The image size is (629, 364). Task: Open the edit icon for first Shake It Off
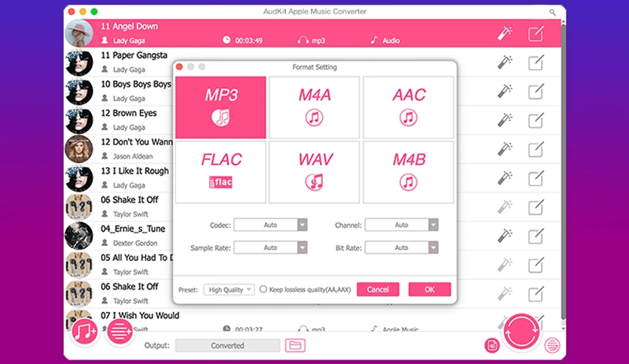point(536,208)
